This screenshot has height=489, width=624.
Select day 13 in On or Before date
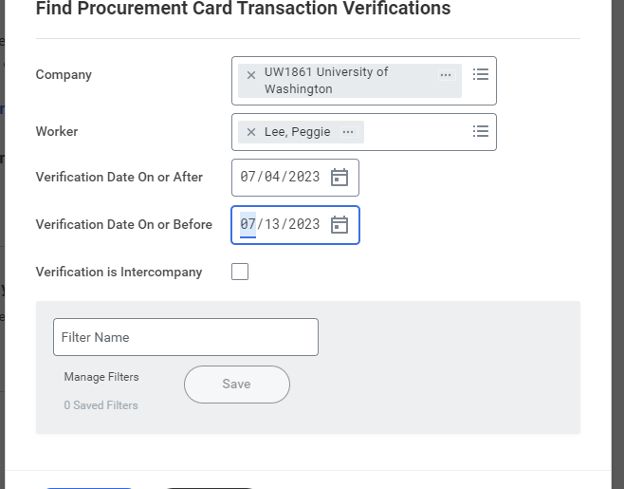tap(272, 224)
